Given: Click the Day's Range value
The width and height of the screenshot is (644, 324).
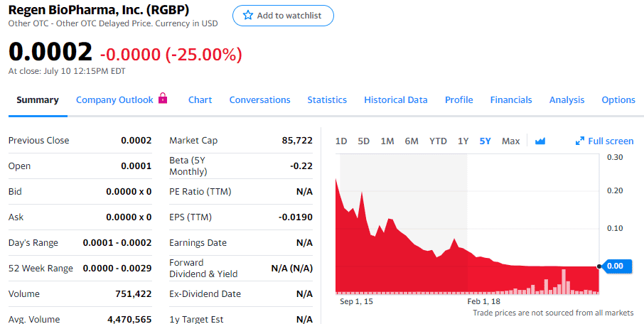Looking at the screenshot, I should coord(117,243).
